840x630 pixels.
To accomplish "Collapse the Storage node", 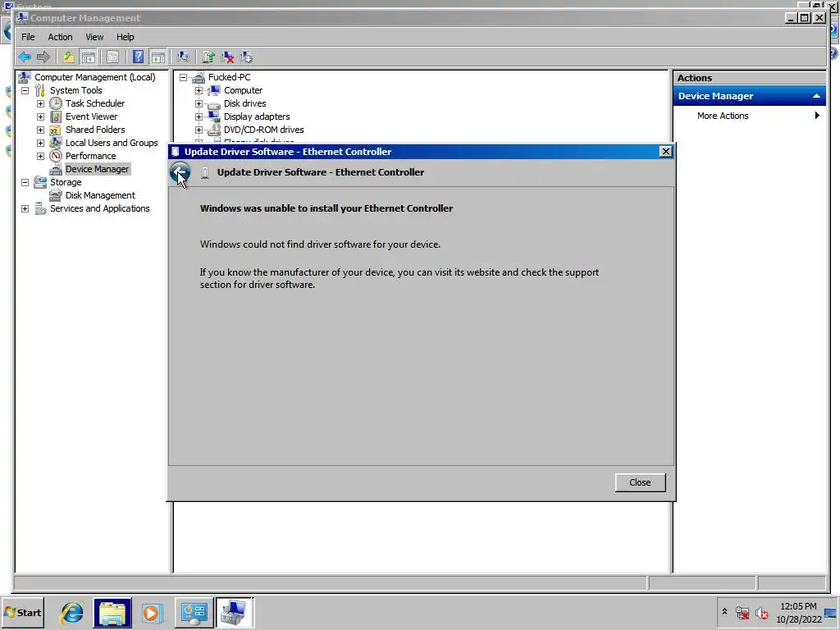I will point(25,182).
